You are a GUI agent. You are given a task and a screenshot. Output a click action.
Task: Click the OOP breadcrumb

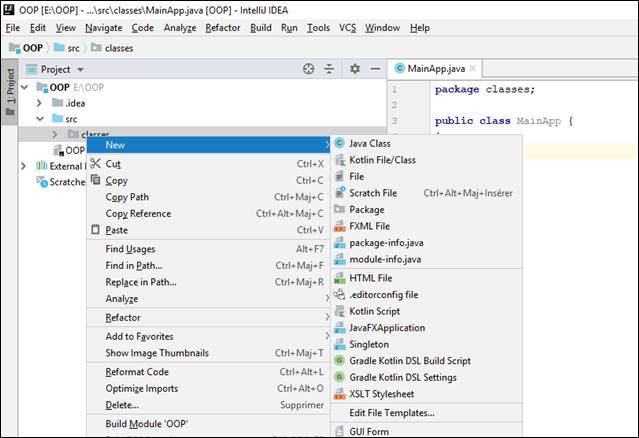coord(26,48)
